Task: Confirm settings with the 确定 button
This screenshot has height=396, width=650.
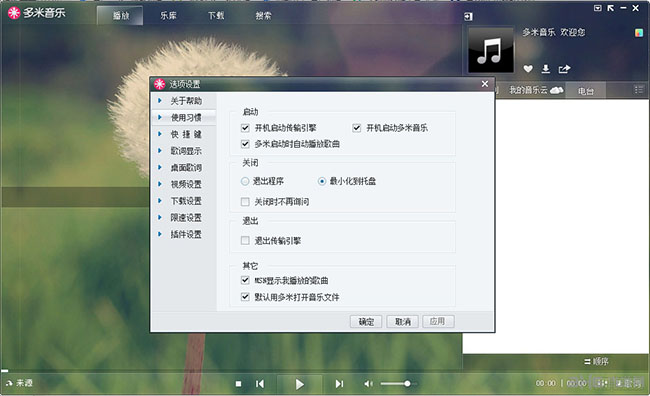Action: [366, 321]
